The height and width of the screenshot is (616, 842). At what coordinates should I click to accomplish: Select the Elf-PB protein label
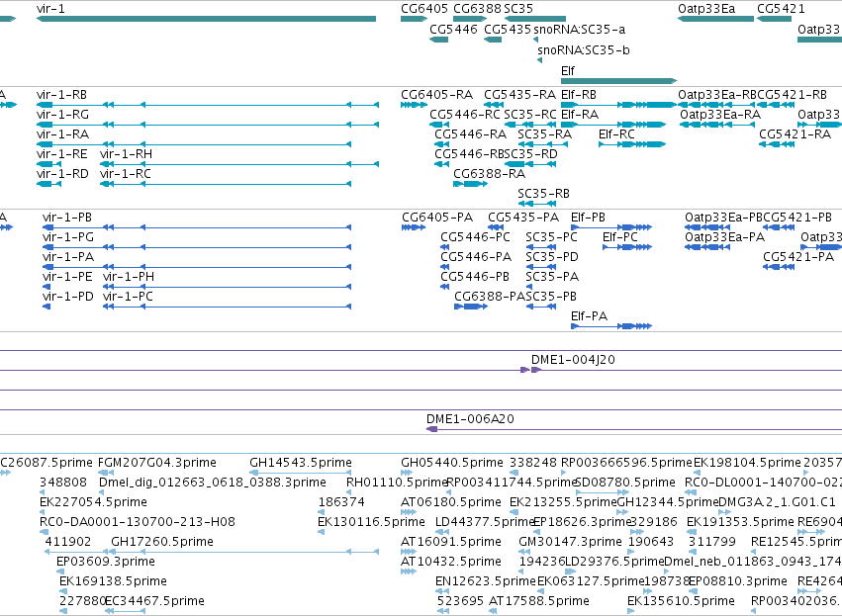[x=588, y=218]
